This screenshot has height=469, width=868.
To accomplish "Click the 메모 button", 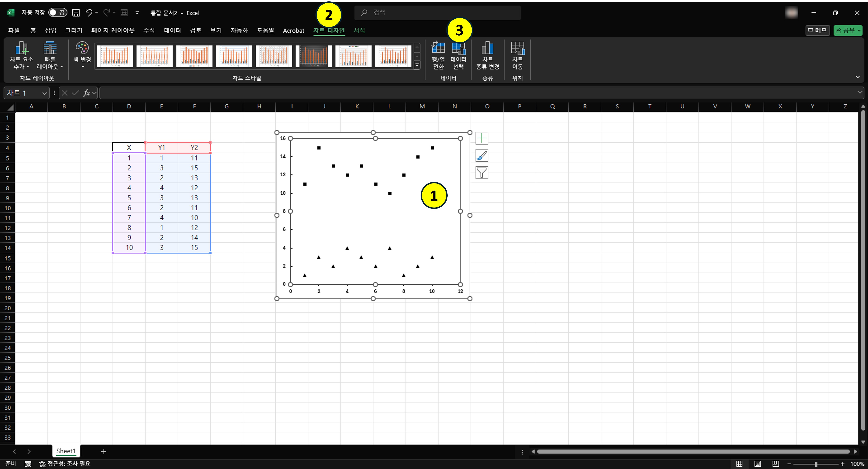I will (817, 30).
